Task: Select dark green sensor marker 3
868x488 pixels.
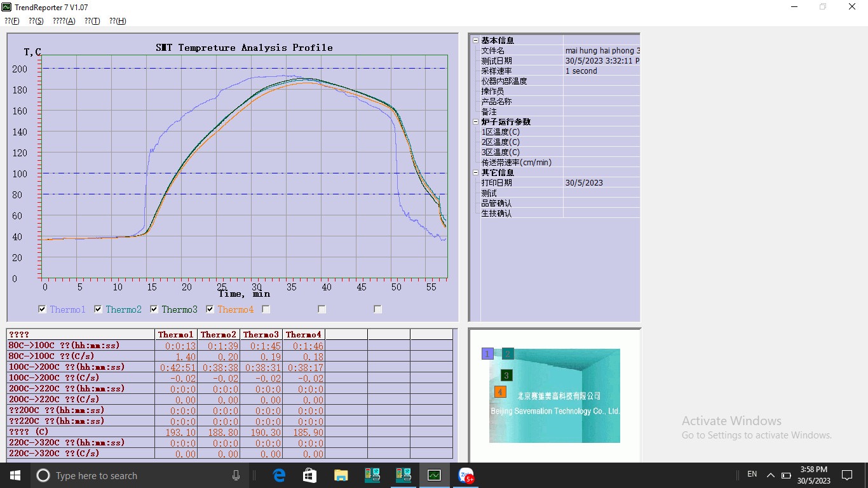Action: 506,376
